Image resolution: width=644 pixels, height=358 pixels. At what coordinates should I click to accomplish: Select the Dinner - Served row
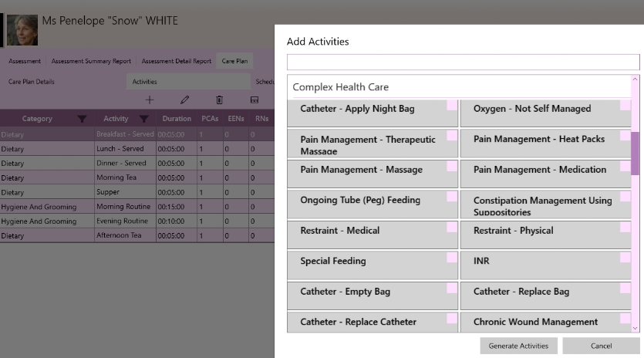[137, 163]
